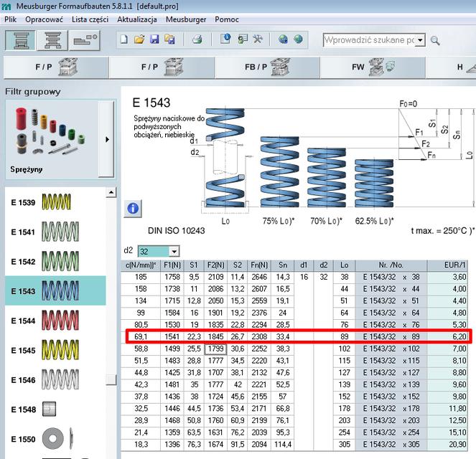This screenshot has width=476, height=459.
Task: Select part E 1543/32 x 102
Action: click(x=391, y=349)
